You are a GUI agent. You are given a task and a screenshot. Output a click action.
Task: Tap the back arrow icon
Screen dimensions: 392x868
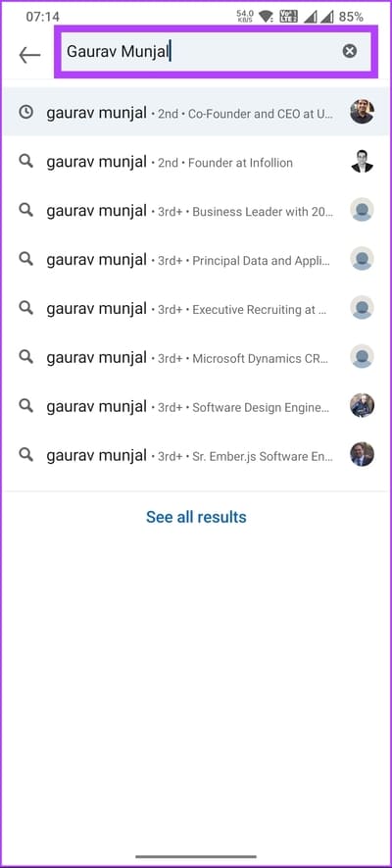[x=29, y=54]
